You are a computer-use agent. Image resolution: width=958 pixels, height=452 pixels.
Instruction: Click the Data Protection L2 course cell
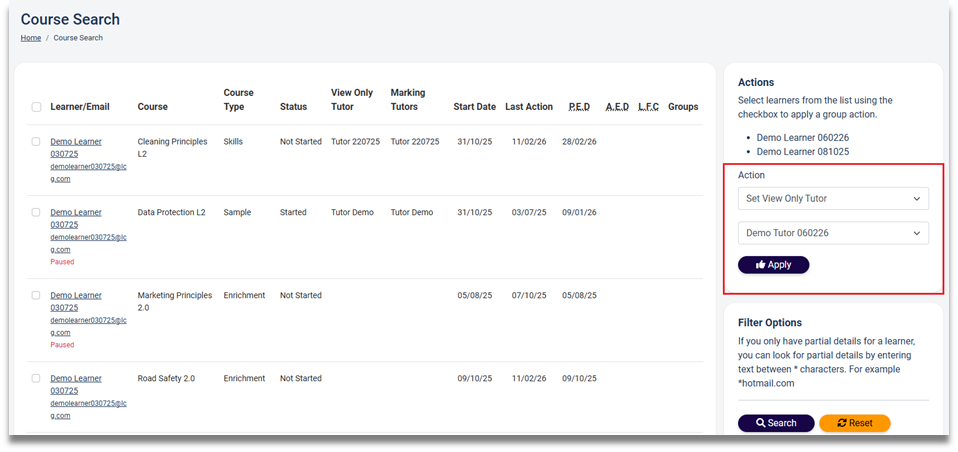(172, 213)
